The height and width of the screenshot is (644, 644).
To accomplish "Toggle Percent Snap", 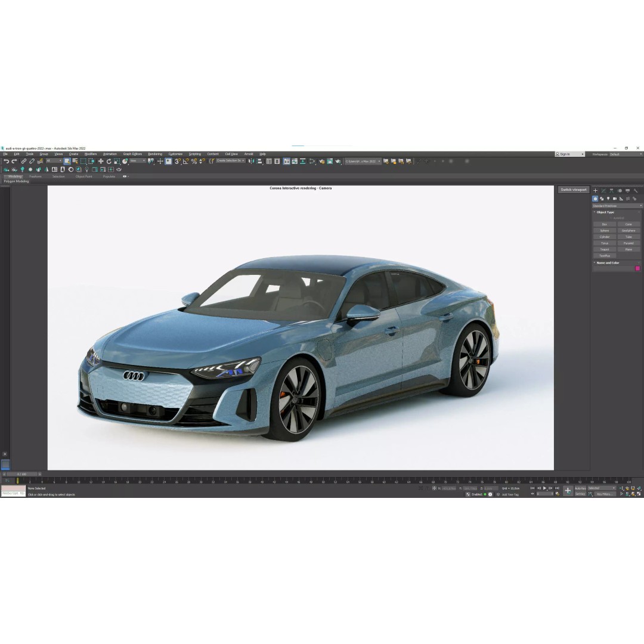I will pos(194,162).
